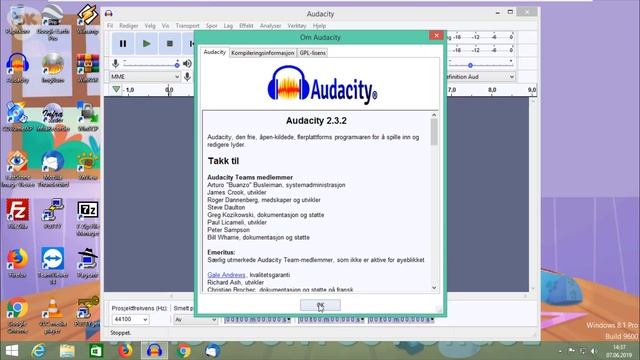Click the microphone icon next to the MME selector
The height and width of the screenshot is (360, 640).
coord(187,76)
